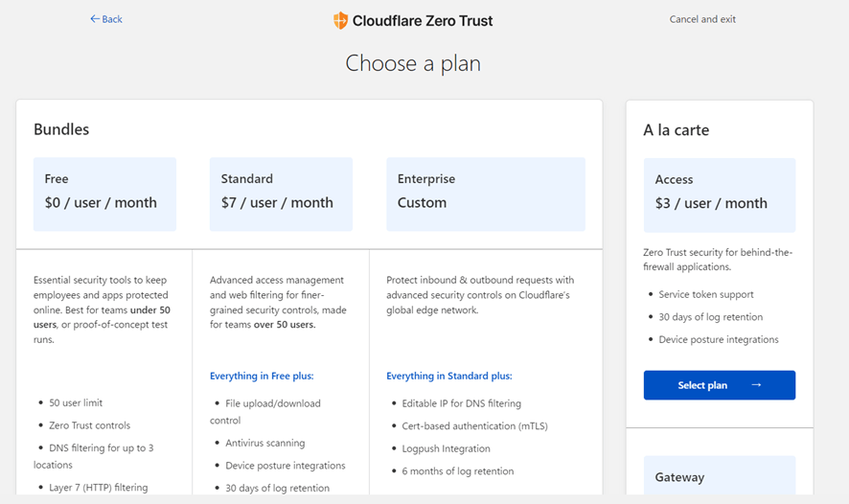Go back using the Back link
The height and width of the screenshot is (504, 849).
pos(106,19)
